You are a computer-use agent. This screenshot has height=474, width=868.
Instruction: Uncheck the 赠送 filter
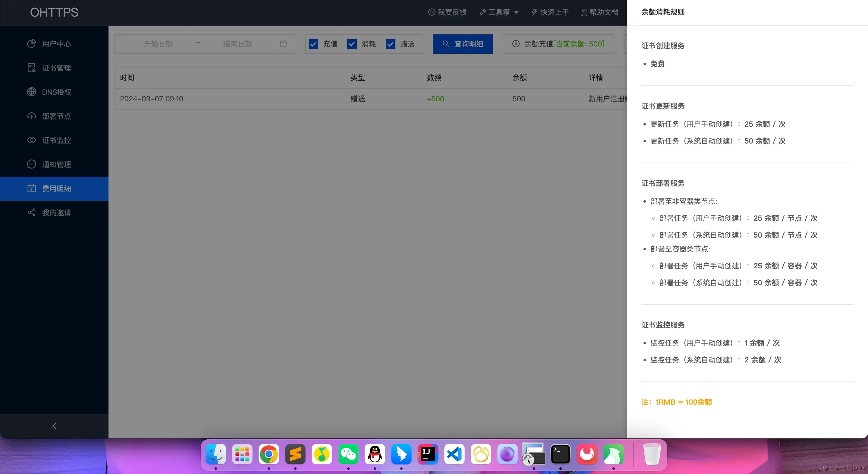coord(390,44)
